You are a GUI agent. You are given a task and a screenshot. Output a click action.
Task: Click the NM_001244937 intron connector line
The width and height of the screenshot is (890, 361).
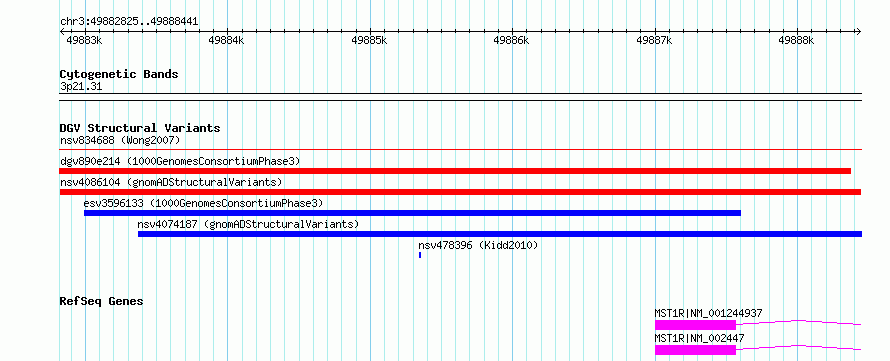(x=799, y=322)
